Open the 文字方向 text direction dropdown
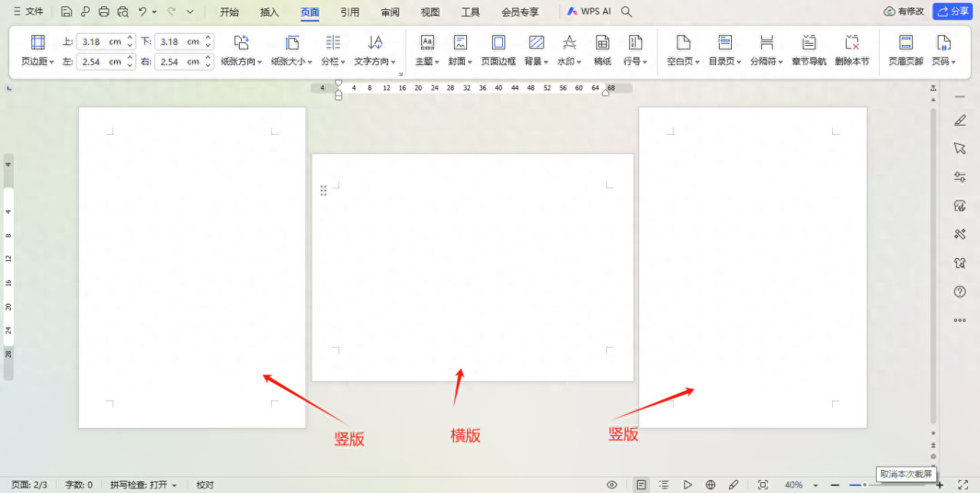Viewport: 980px width, 493px height. click(375, 51)
